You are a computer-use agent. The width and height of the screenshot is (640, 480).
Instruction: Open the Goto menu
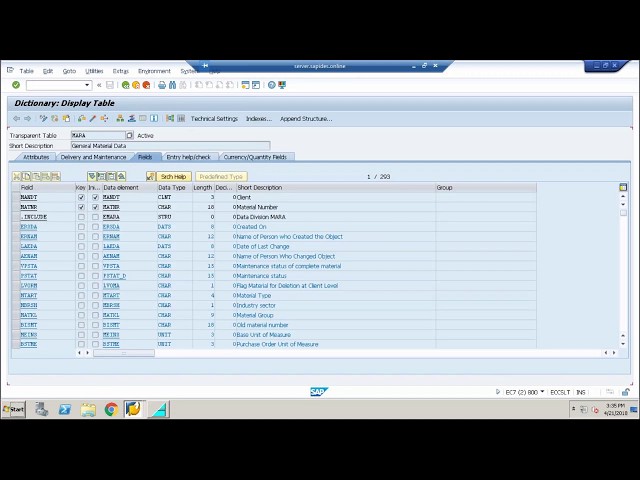point(69,71)
